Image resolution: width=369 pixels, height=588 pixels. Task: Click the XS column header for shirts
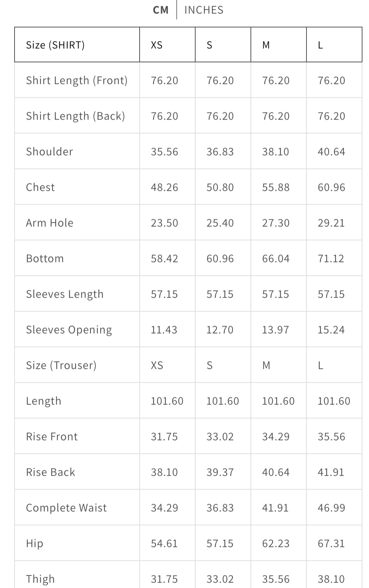click(157, 45)
